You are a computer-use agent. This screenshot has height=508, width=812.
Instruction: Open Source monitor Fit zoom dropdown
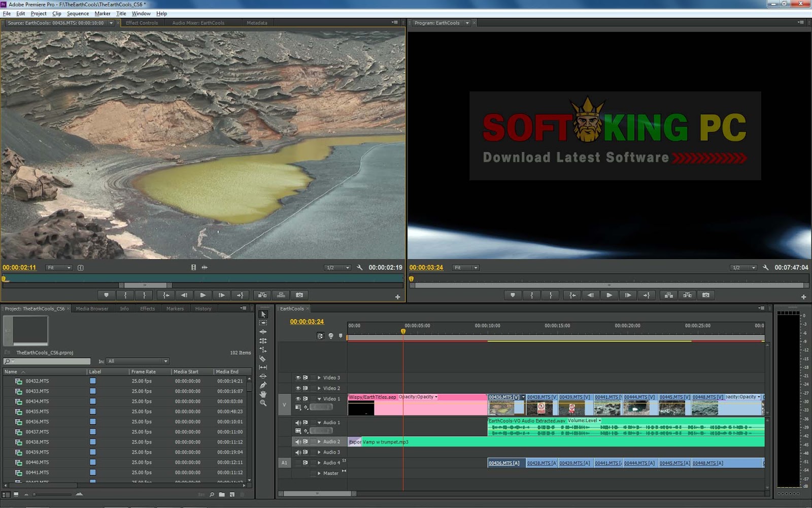tap(59, 268)
